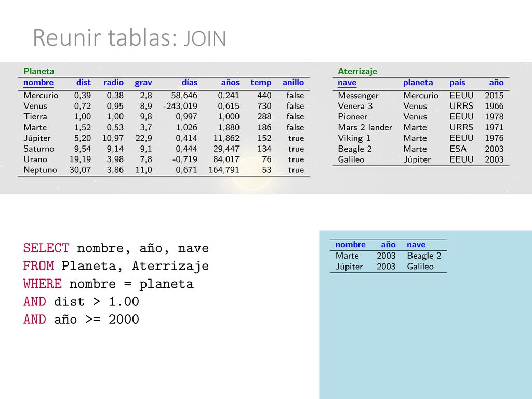
Task: Click the dist value '30,07'
Action: (80, 170)
